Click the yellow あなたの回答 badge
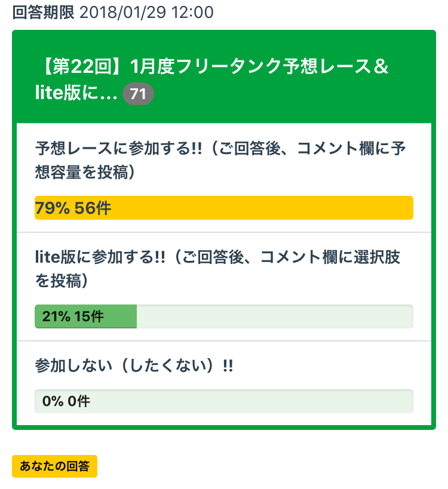This screenshot has height=489, width=448. 54,466
